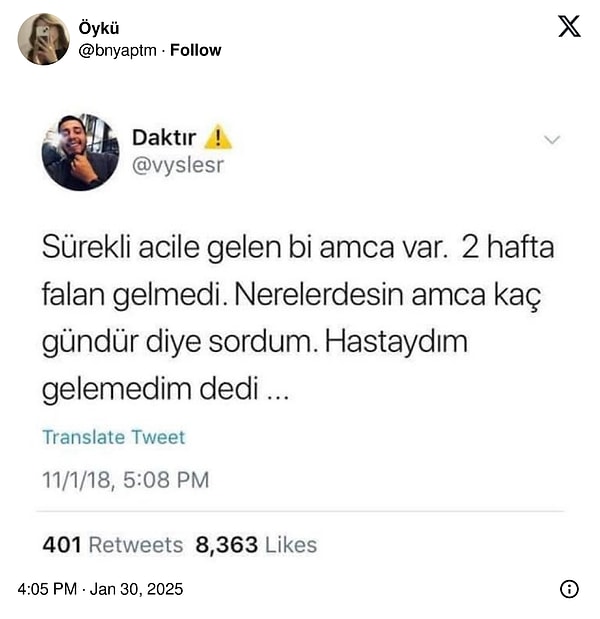The width and height of the screenshot is (600, 619).
Task: Open the @vyslesr handle
Action: pyautogui.click(x=178, y=165)
